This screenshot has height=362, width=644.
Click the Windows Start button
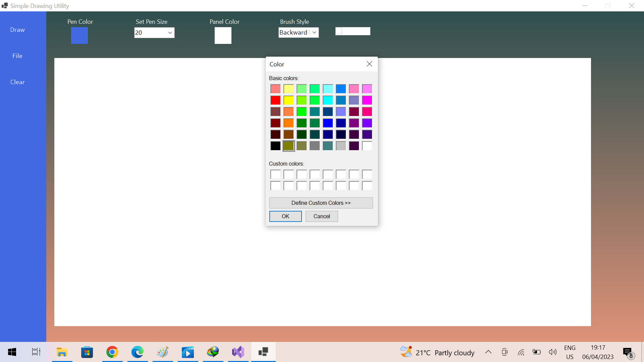(12, 352)
